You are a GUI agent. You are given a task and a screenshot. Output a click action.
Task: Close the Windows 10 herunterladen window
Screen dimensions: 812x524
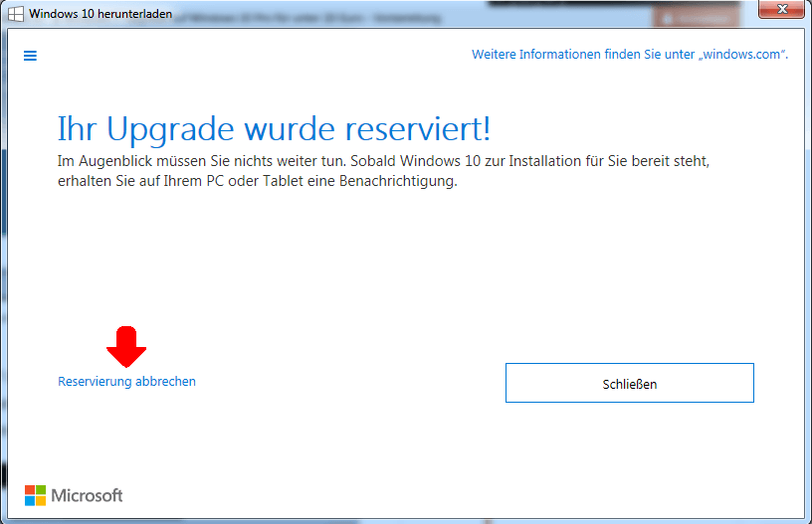(x=781, y=9)
